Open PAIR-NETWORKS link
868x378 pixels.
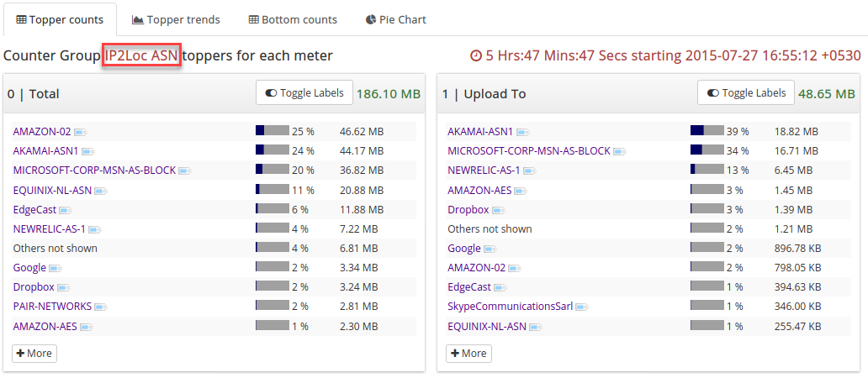coord(52,306)
